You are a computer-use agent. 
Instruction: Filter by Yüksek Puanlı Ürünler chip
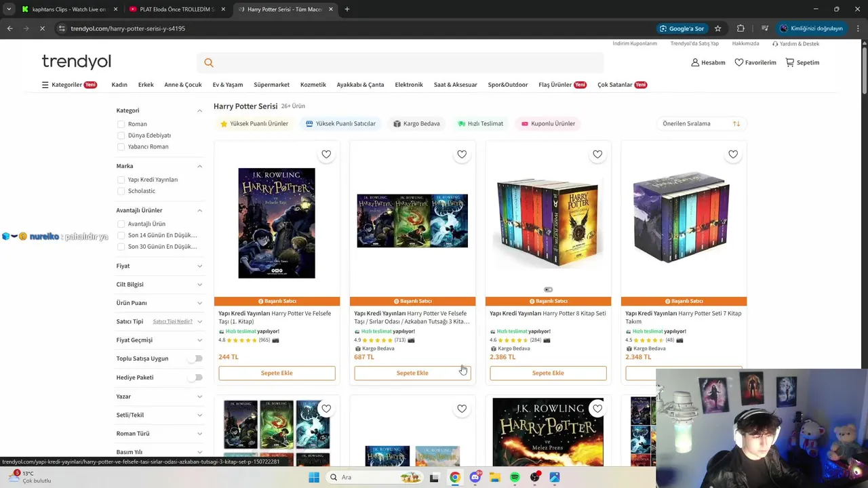(x=254, y=123)
